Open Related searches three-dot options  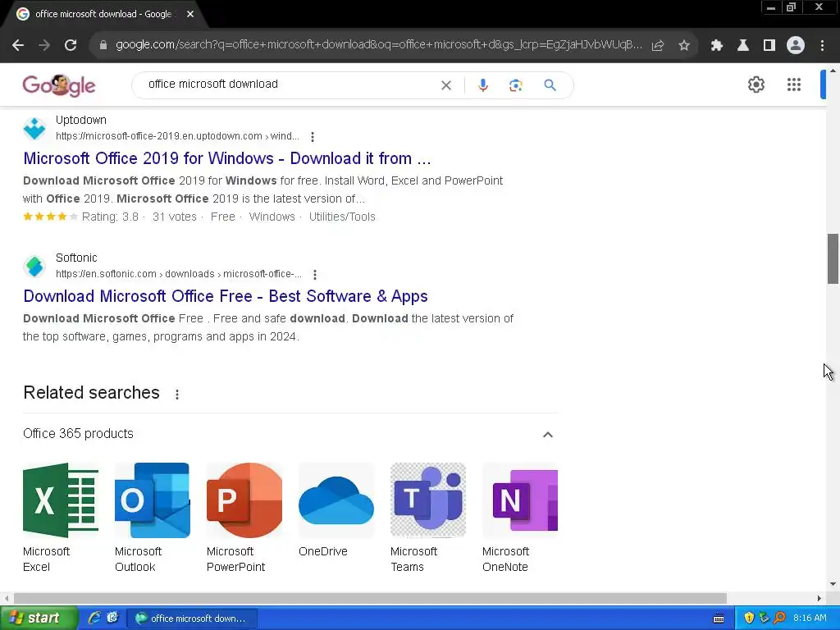[177, 395]
